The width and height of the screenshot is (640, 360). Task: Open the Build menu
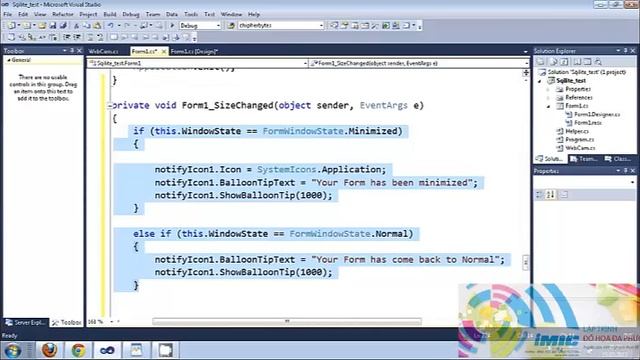click(110, 14)
